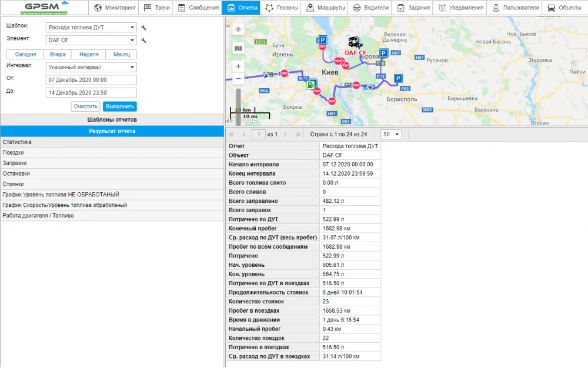The height and width of the screenshot is (368, 588).
Task: Open the Геозоны tab
Action: [282, 8]
